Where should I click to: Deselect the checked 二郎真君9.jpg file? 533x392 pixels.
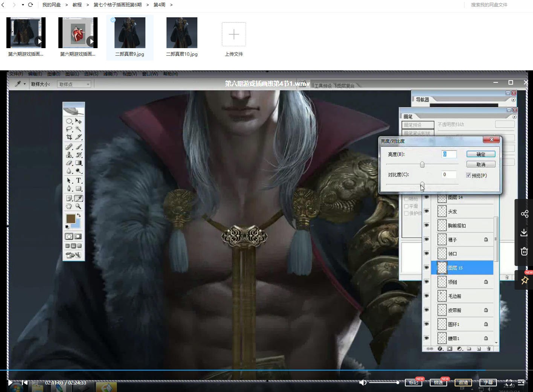click(113, 20)
